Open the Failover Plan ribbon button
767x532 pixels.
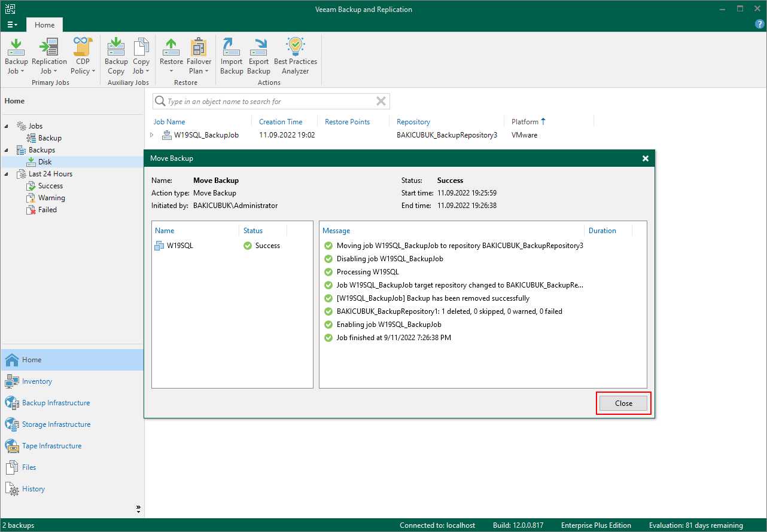[199, 56]
